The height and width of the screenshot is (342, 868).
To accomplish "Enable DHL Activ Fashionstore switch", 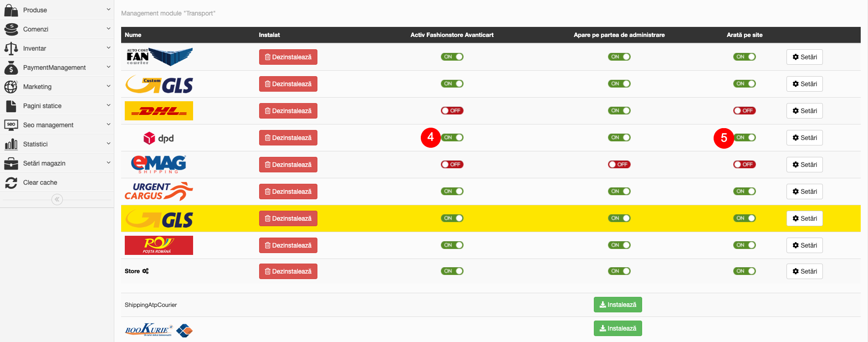I will coord(452,111).
